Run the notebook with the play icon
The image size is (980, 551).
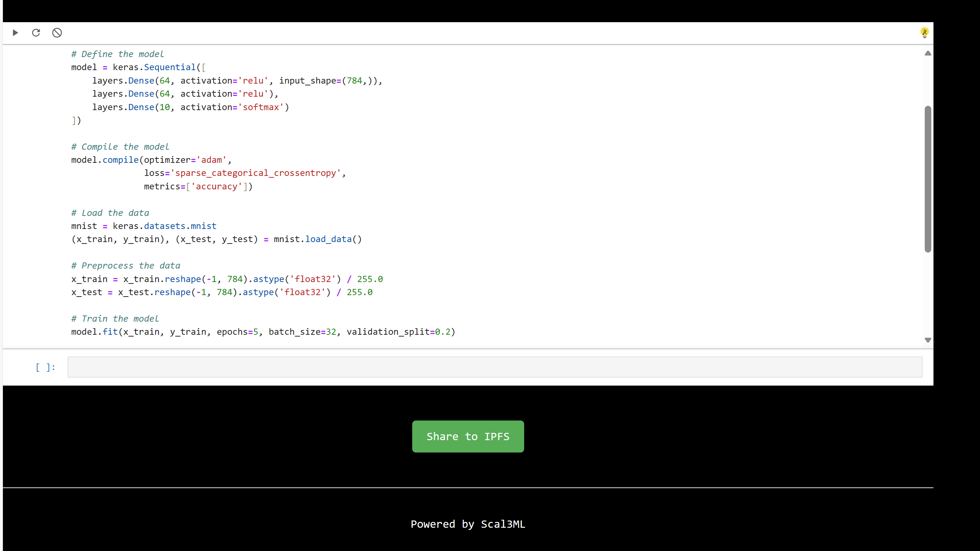click(x=15, y=33)
